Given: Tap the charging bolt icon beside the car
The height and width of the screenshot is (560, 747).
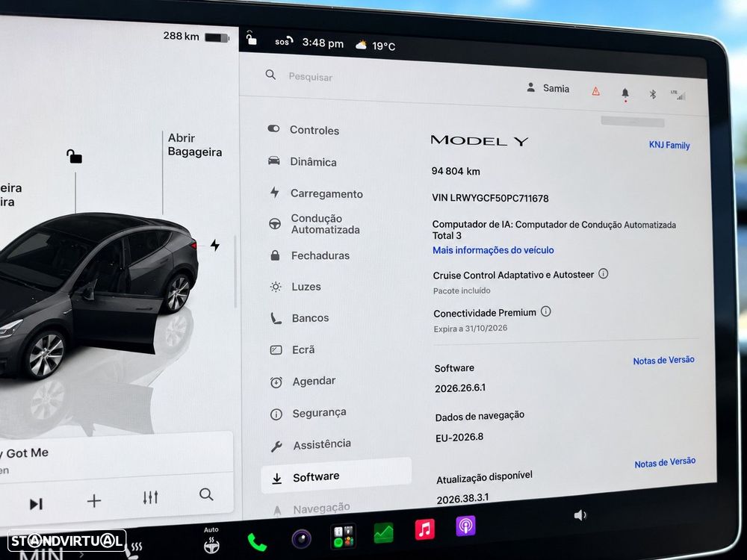Looking at the screenshot, I should [215, 245].
